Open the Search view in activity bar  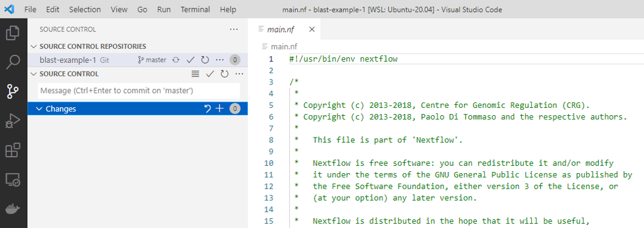click(13, 62)
